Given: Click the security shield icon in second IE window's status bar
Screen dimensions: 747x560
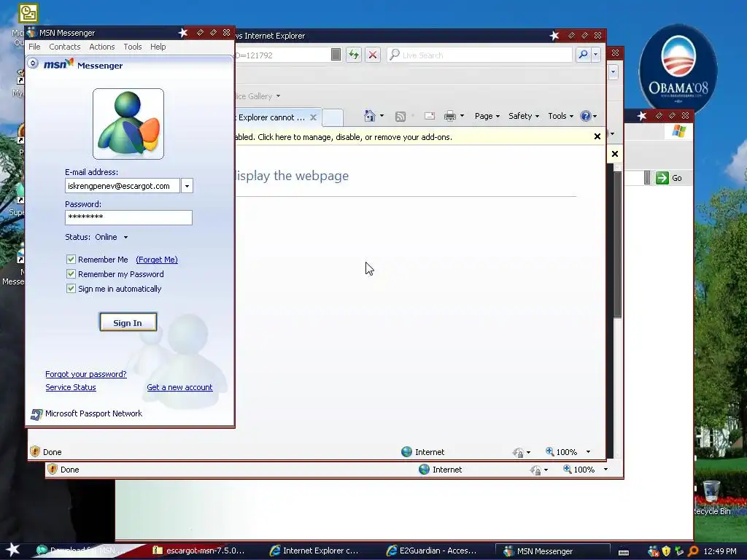Looking at the screenshot, I should (x=53, y=469).
